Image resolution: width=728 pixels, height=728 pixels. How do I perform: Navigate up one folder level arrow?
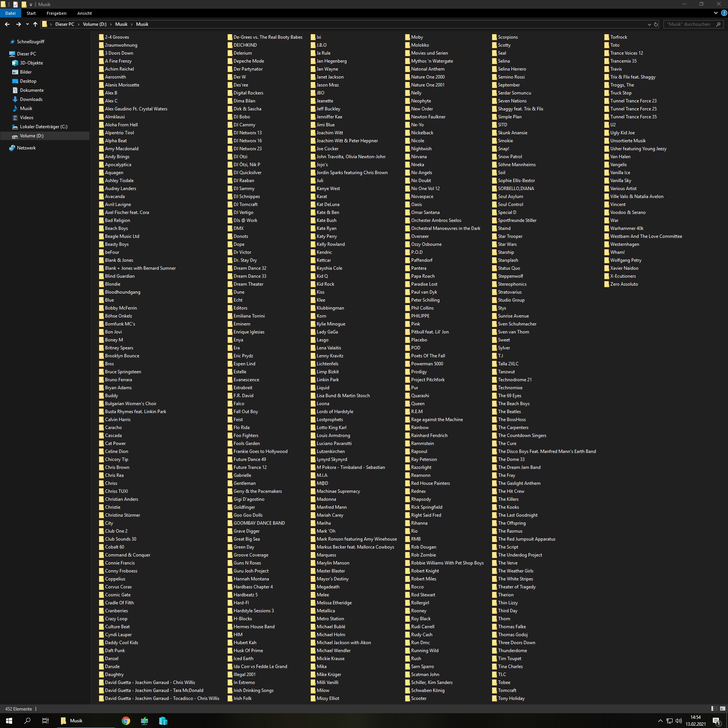pos(35,24)
